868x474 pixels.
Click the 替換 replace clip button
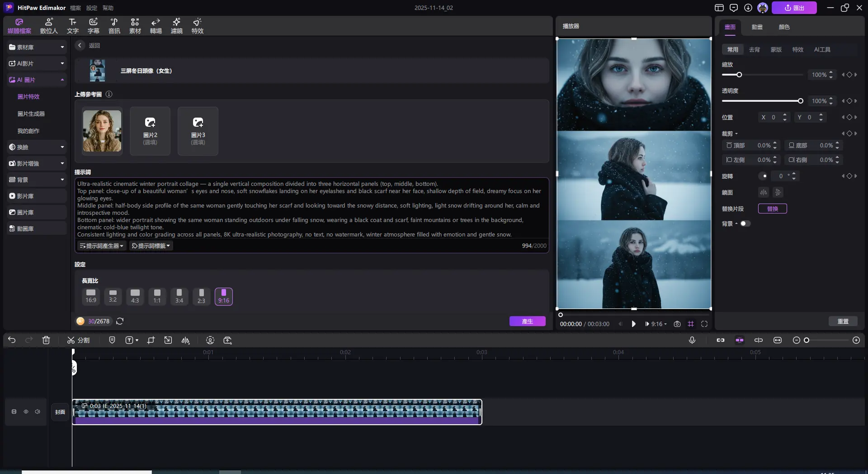point(772,209)
